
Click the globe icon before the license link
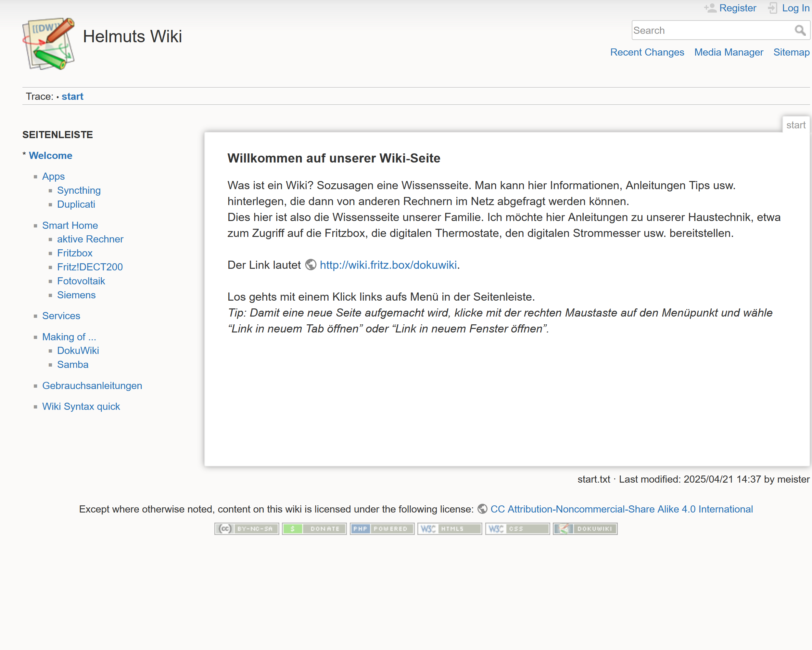(x=482, y=509)
